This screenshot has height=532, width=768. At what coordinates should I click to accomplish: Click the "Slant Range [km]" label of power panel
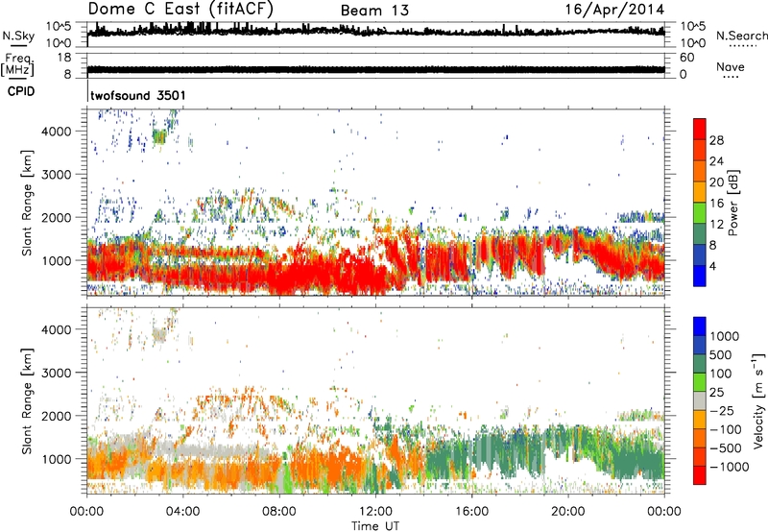pyautogui.click(x=27, y=203)
